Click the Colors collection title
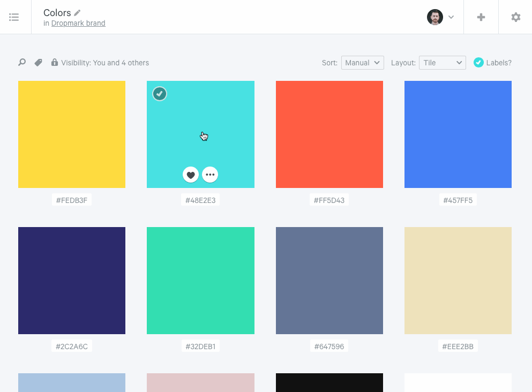532x392 pixels. (x=57, y=13)
